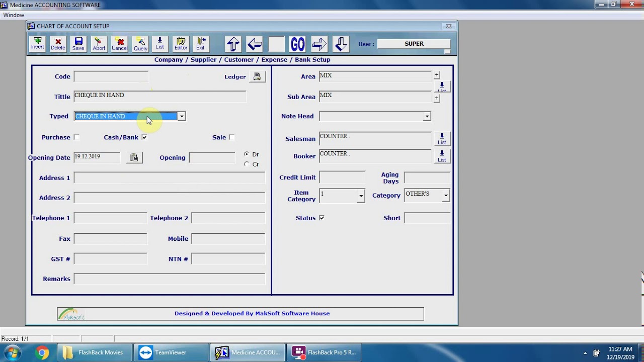644x362 pixels.
Task: Open the Windows Start button
Action: [12, 352]
